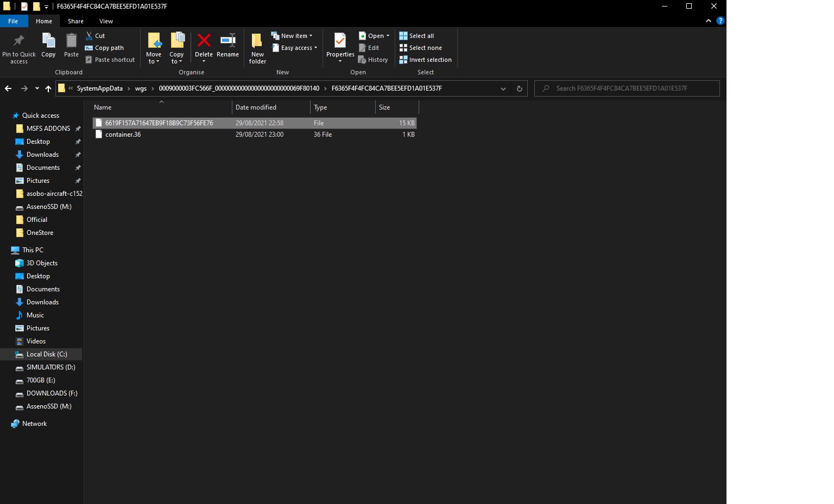The image size is (834, 504).
Task: Click the Rename icon
Action: point(228,41)
